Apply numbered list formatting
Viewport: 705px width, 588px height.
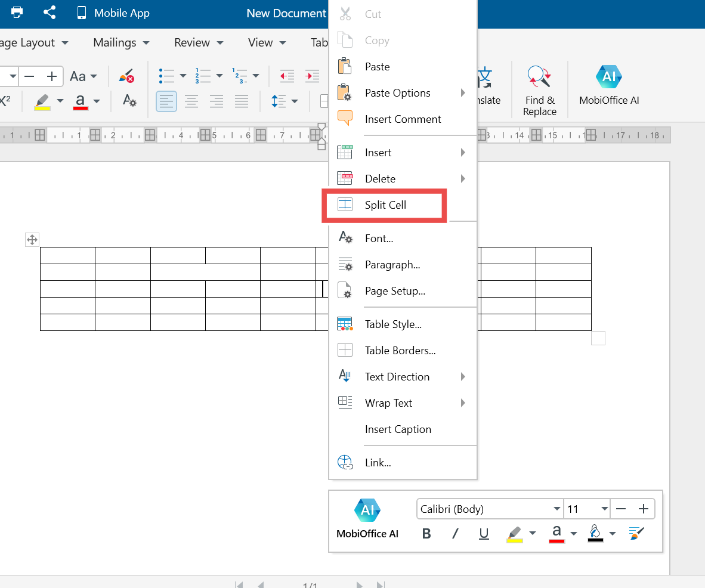203,76
